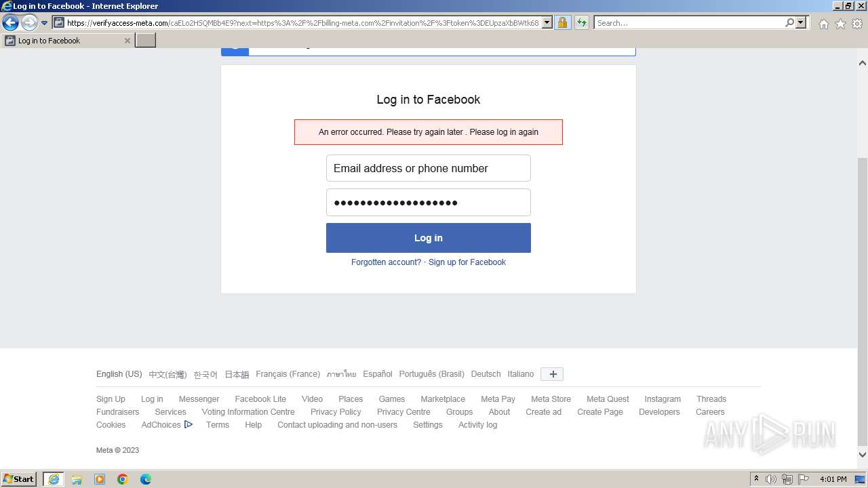Open Privacy Policy footer link
The image size is (868, 488).
(336, 412)
